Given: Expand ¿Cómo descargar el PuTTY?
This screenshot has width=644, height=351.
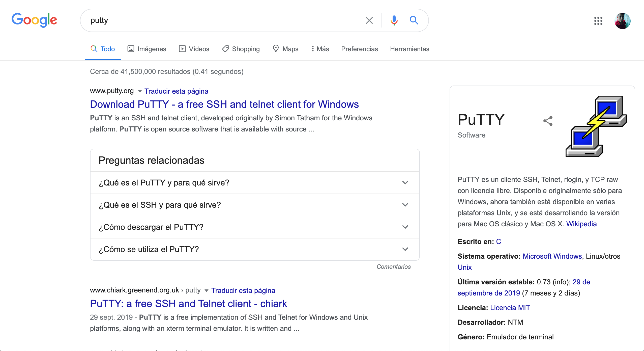Looking at the screenshot, I should click(x=255, y=227).
